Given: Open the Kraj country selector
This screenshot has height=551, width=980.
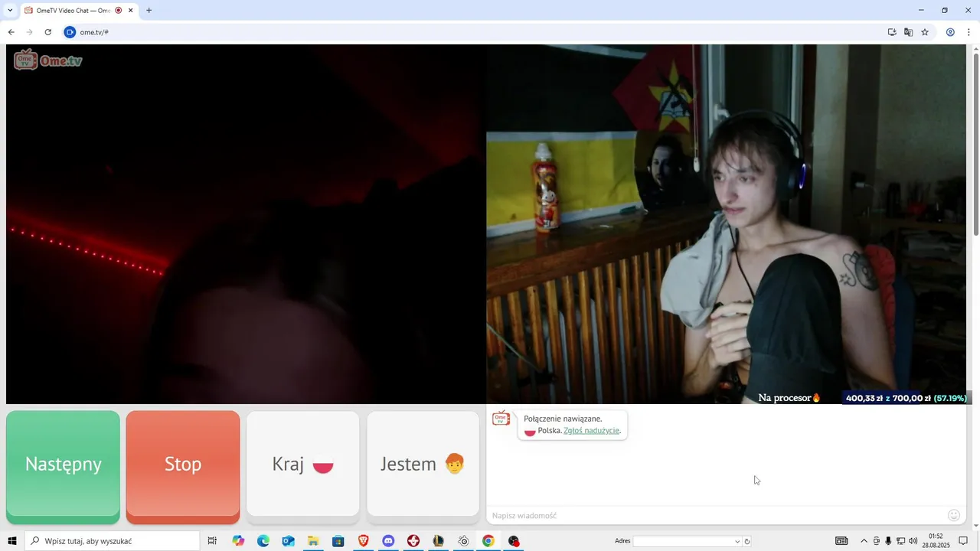Looking at the screenshot, I should click(x=302, y=464).
